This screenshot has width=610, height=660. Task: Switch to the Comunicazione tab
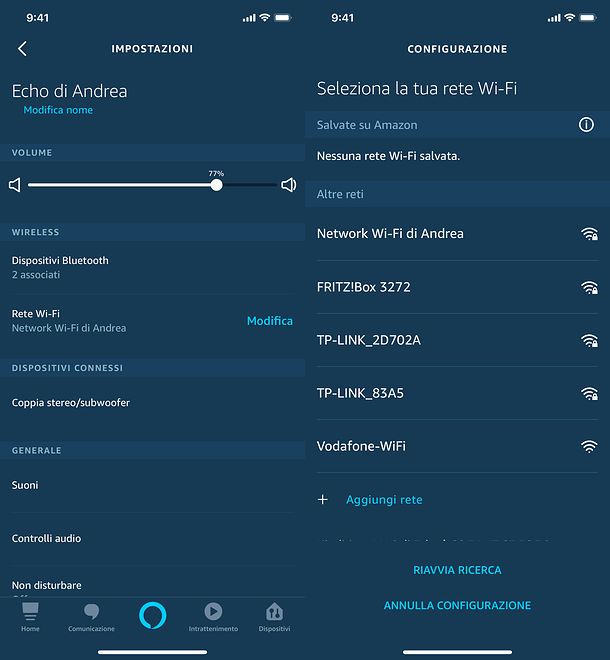pos(91,617)
